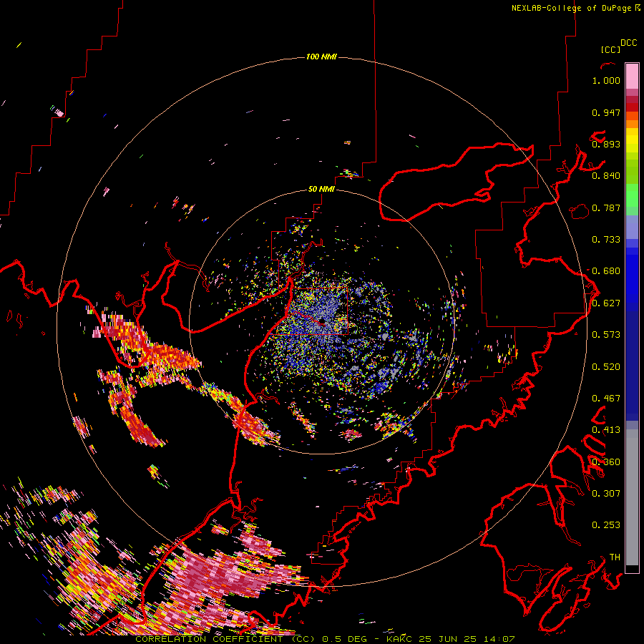Click the 0.893 color scale value
644x644 pixels.
tap(606, 144)
